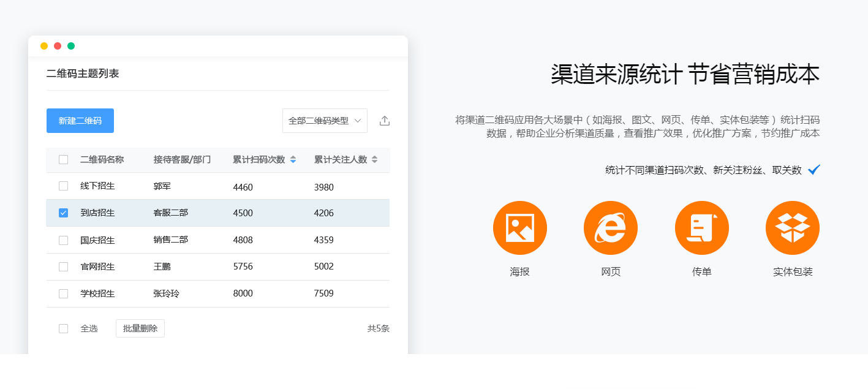The image size is (868, 389).
Task: Click the 二维码名称 column header
Action: [102, 159]
